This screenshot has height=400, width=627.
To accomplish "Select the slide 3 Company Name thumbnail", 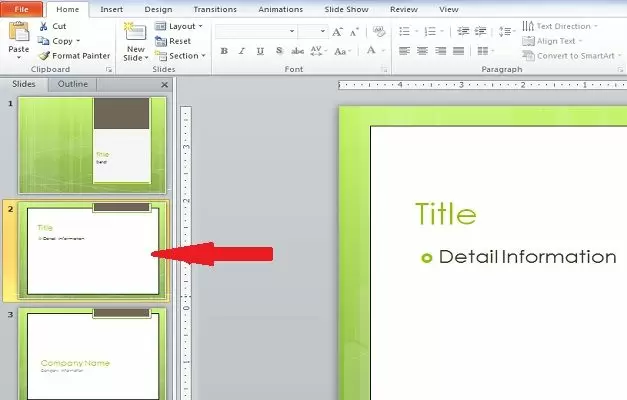I will click(92, 354).
